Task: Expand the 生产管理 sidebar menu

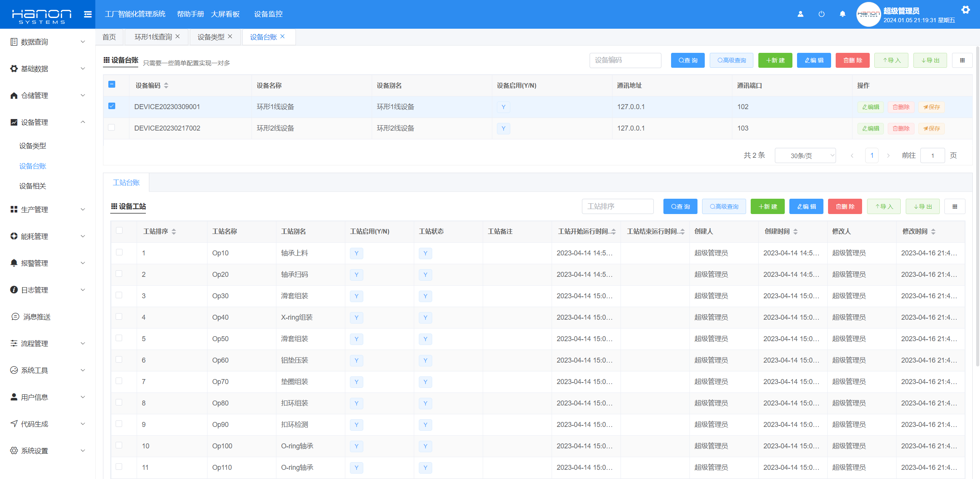Action: click(x=47, y=209)
